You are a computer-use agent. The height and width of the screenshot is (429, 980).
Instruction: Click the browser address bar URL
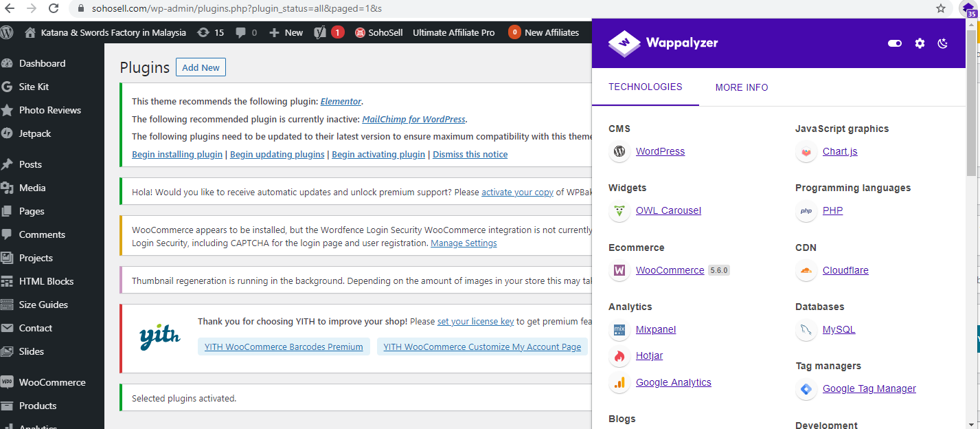click(x=236, y=9)
